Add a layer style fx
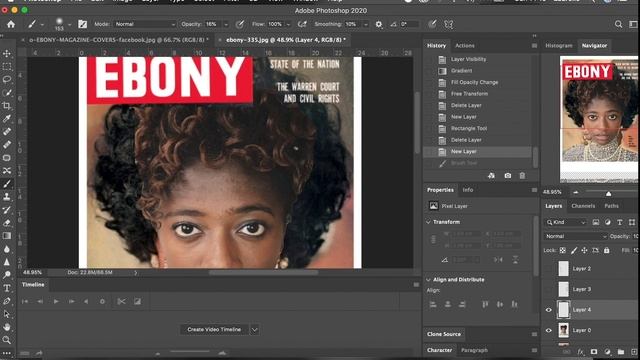Viewport: 640px width, 360px height. pos(580,352)
